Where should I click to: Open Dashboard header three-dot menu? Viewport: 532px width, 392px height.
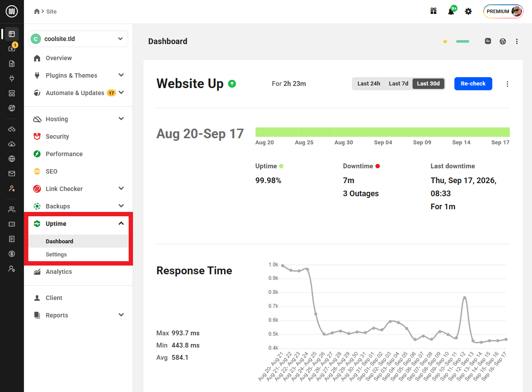click(x=517, y=41)
